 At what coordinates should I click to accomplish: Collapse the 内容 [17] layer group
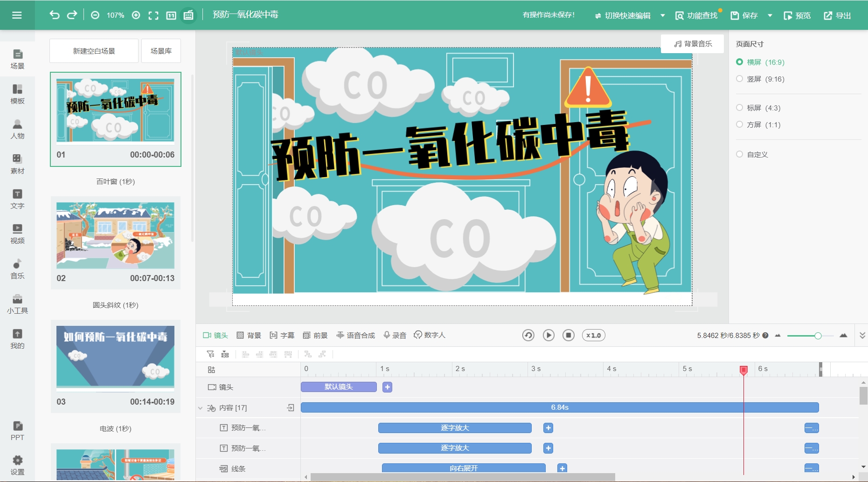coord(200,408)
